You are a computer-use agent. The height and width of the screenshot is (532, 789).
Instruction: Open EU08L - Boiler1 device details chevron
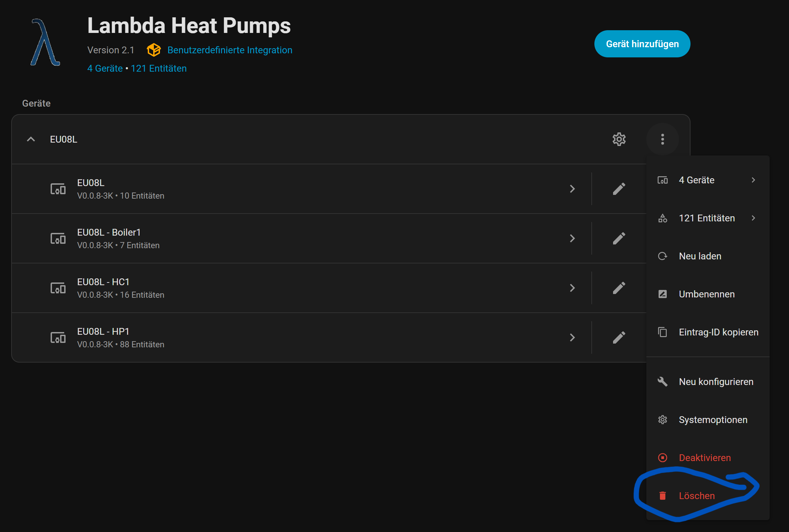[572, 238]
